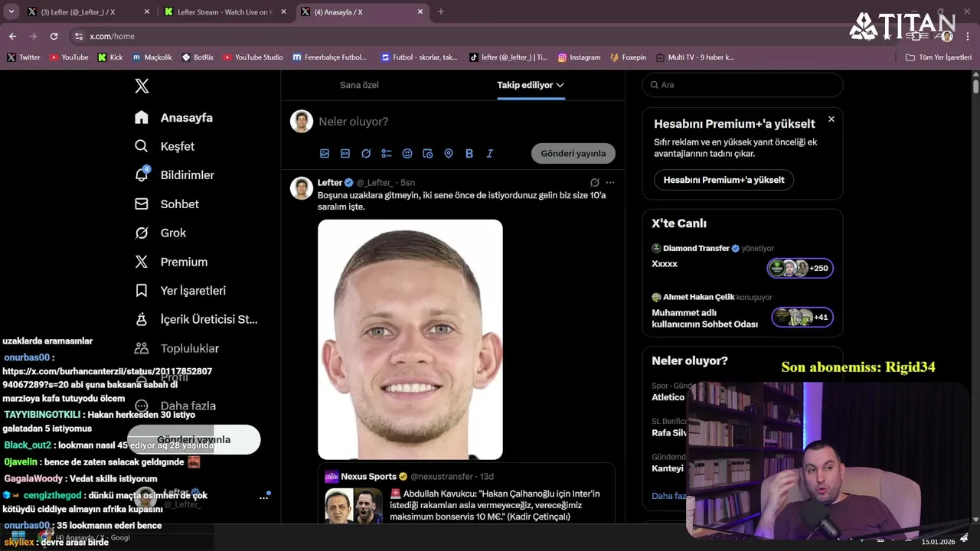Click Atletico trending topic
This screenshot has height=551, width=980.
(x=668, y=397)
